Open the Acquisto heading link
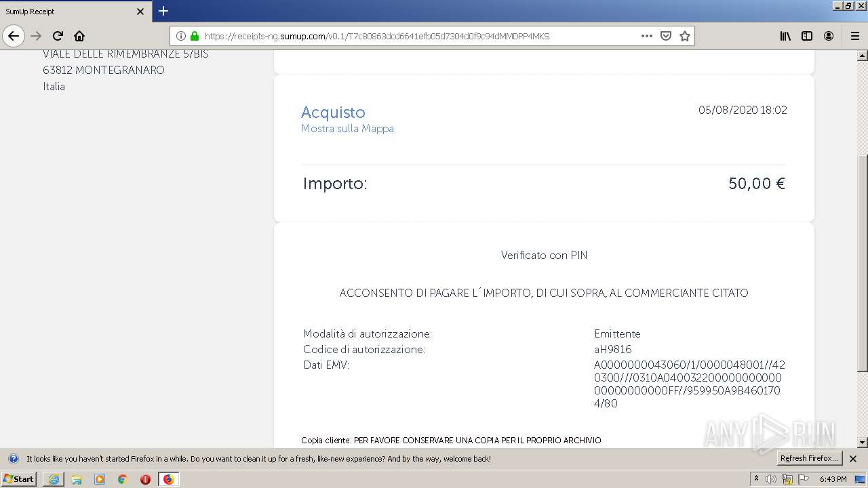Image resolution: width=868 pixels, height=488 pixels. click(333, 113)
